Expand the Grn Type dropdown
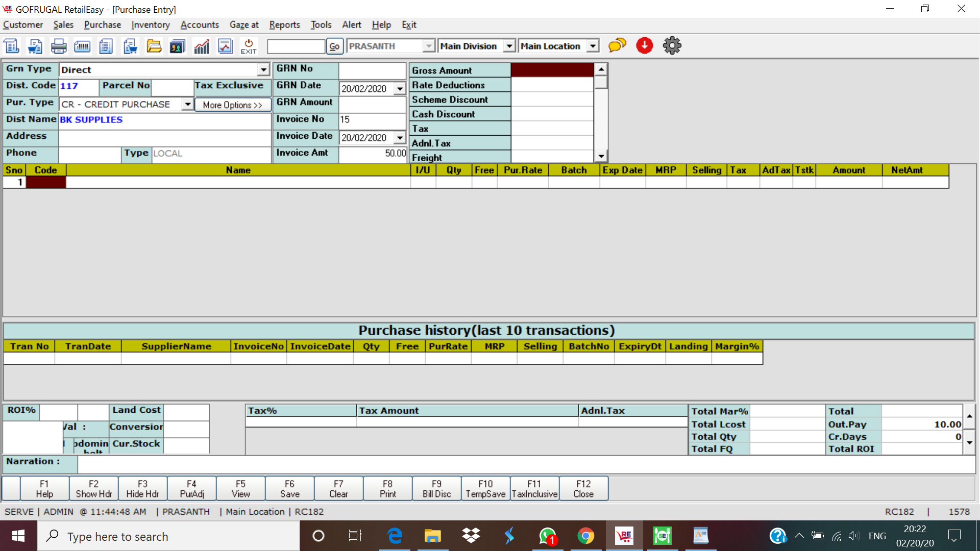980x551 pixels. tap(263, 70)
